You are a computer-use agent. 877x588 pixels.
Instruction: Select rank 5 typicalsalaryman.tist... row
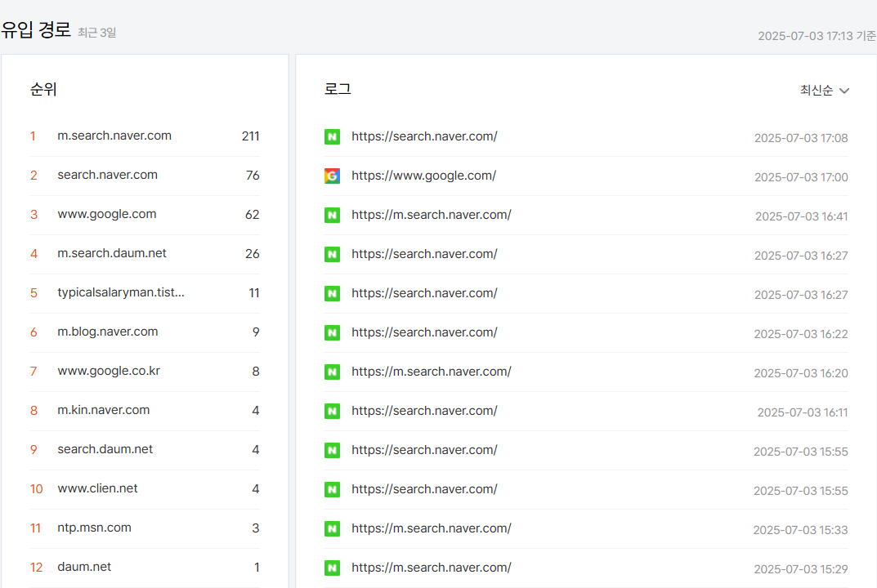point(145,293)
